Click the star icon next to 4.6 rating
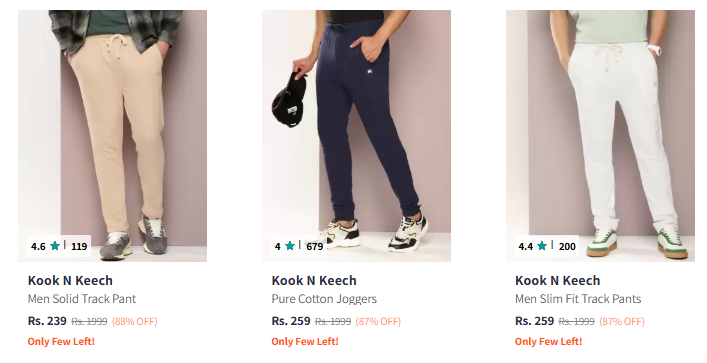 tap(55, 246)
